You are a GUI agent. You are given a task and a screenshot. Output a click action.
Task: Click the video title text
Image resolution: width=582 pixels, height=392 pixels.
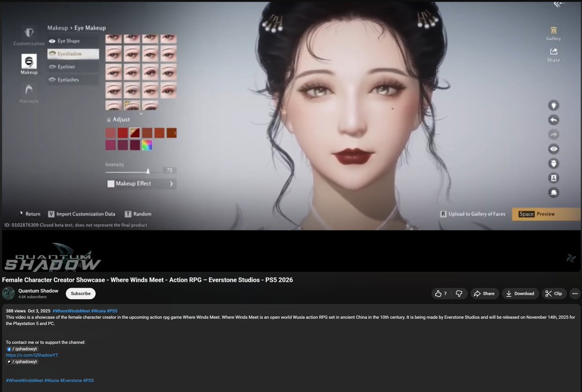(x=147, y=280)
